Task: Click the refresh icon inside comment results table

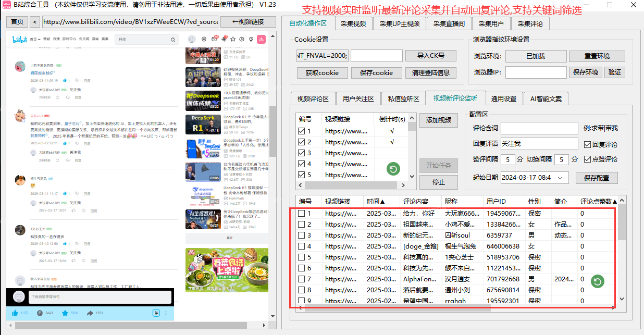Action: [597, 281]
